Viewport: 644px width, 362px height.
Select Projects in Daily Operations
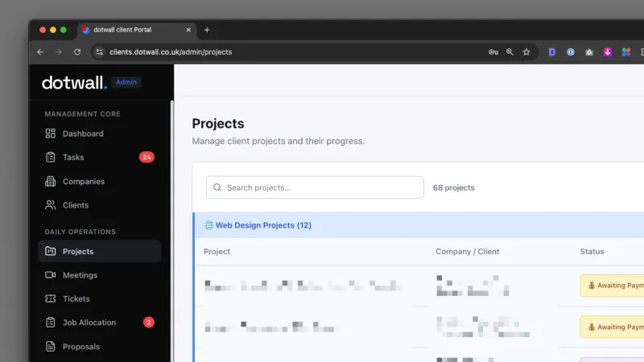click(x=99, y=251)
